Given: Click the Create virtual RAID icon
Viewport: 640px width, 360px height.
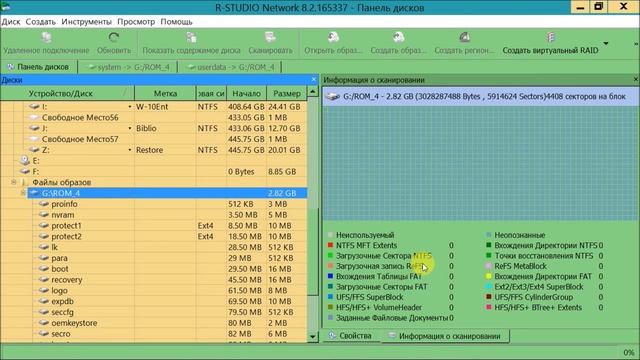Looking at the screenshot, I should tap(551, 38).
